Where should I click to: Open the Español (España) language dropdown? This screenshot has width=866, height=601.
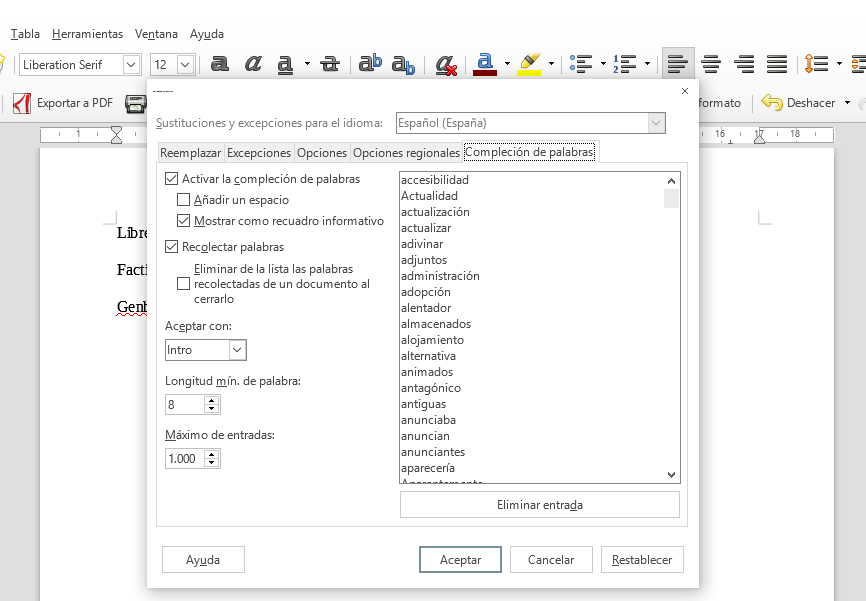tap(656, 122)
